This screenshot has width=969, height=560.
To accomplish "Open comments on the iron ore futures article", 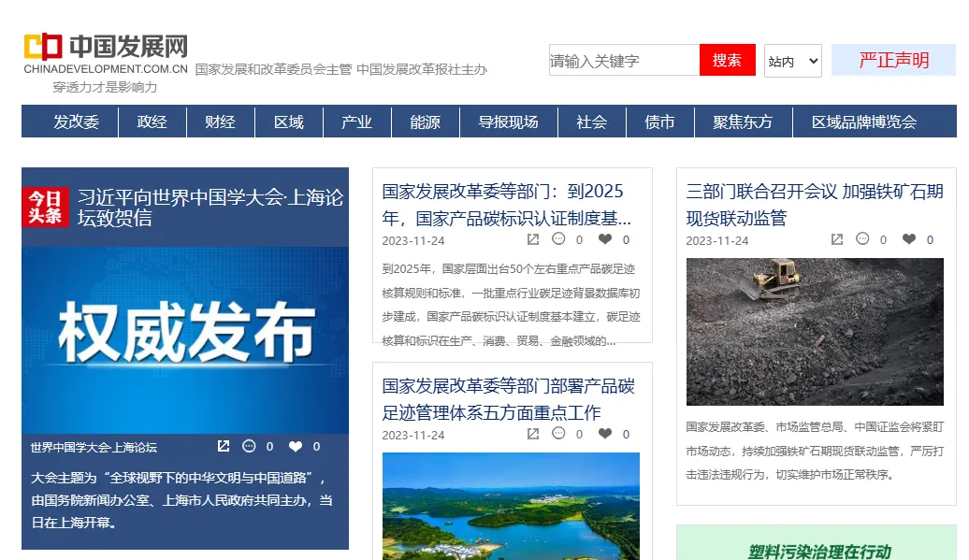I will pos(862,239).
